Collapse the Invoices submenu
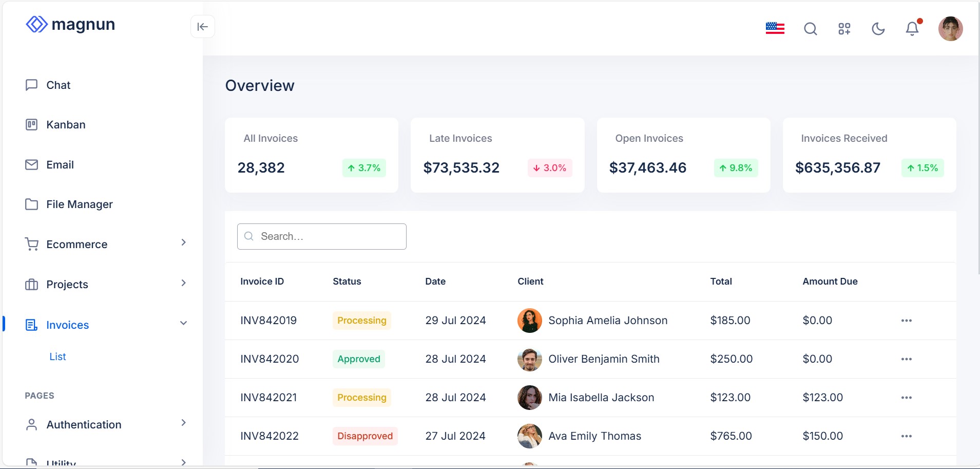Image resolution: width=980 pixels, height=469 pixels. coord(182,323)
